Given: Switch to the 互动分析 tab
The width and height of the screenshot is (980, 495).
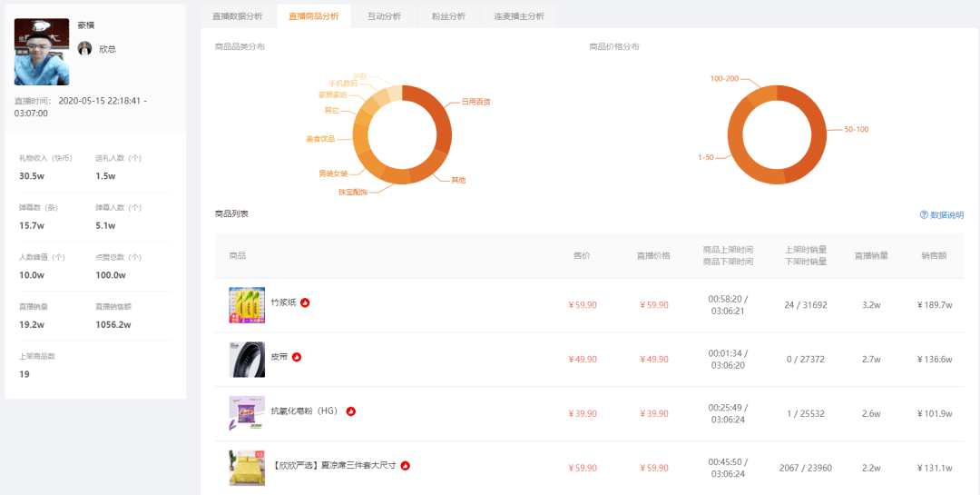Looking at the screenshot, I should point(386,16).
